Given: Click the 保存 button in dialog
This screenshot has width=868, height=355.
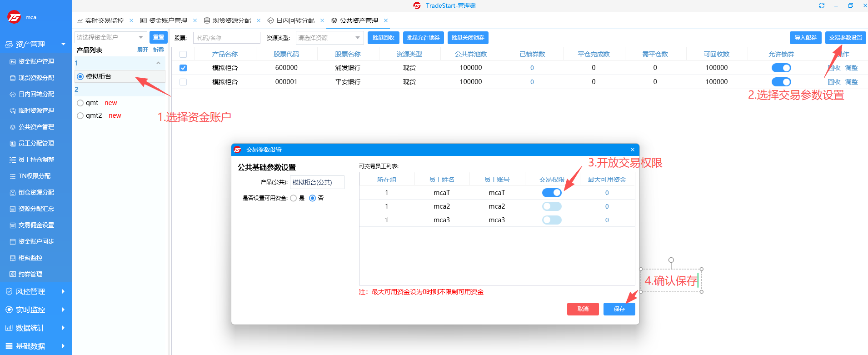Looking at the screenshot, I should coord(619,309).
